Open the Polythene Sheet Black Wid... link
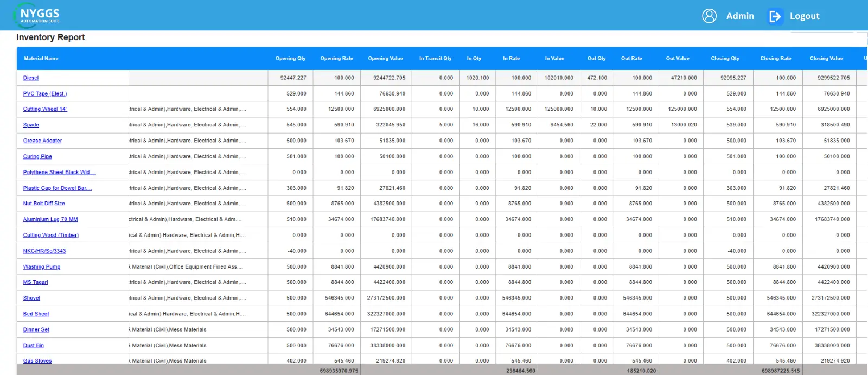 (59, 173)
